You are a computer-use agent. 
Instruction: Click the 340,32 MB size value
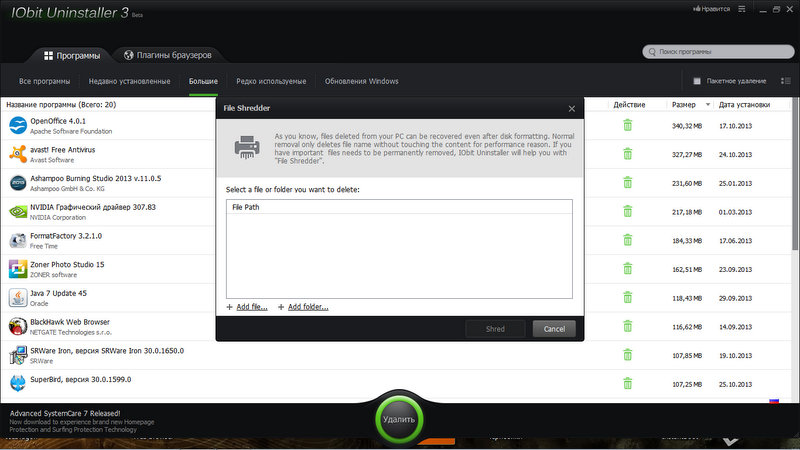(687, 126)
